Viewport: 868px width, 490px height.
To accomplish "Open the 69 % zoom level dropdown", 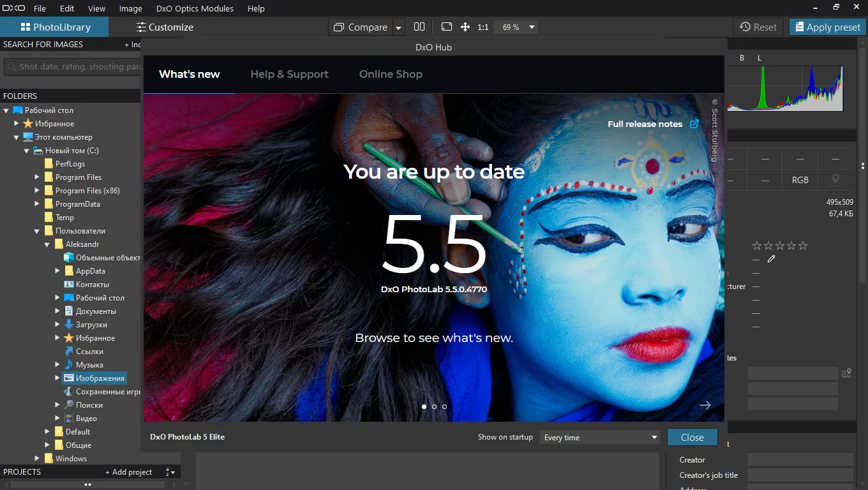I will 517,27.
